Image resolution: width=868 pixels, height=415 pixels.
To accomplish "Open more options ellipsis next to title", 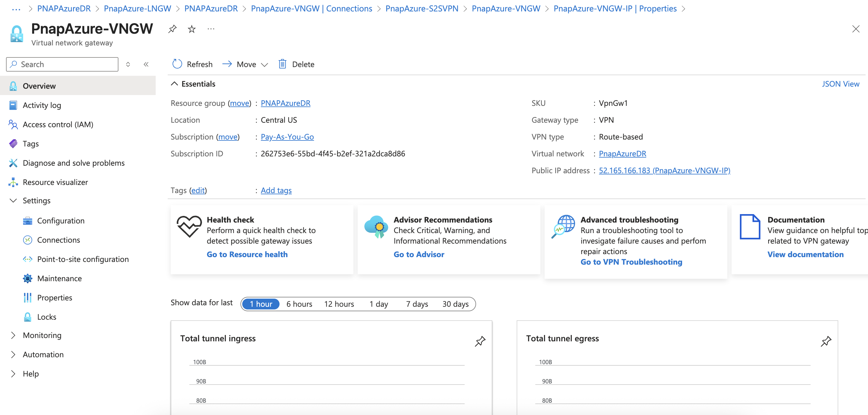I will coord(211,29).
